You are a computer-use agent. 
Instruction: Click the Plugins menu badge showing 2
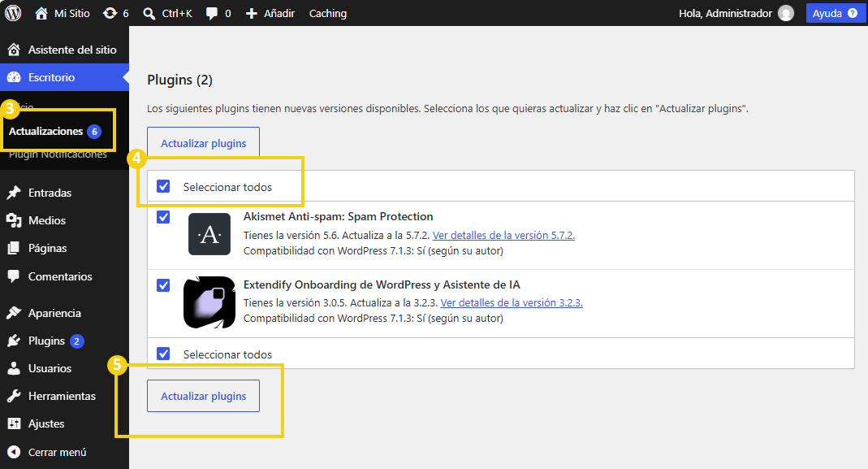pyautogui.click(x=77, y=341)
